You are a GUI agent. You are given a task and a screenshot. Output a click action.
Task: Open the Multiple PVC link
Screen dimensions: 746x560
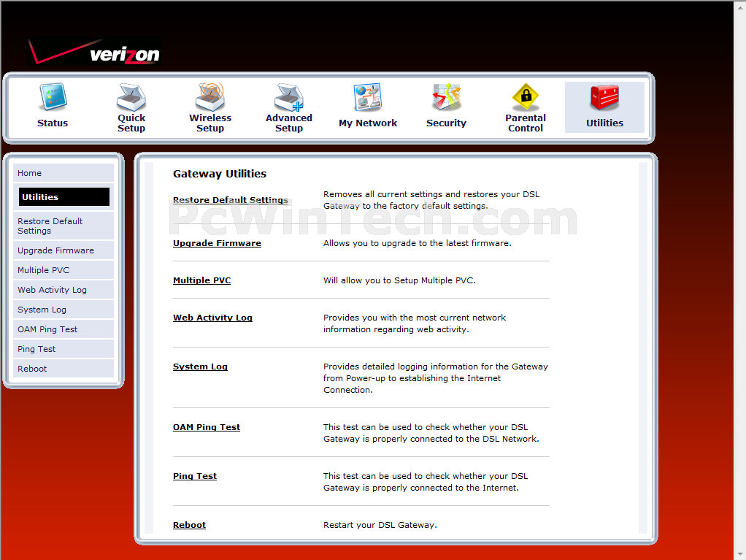click(x=201, y=280)
